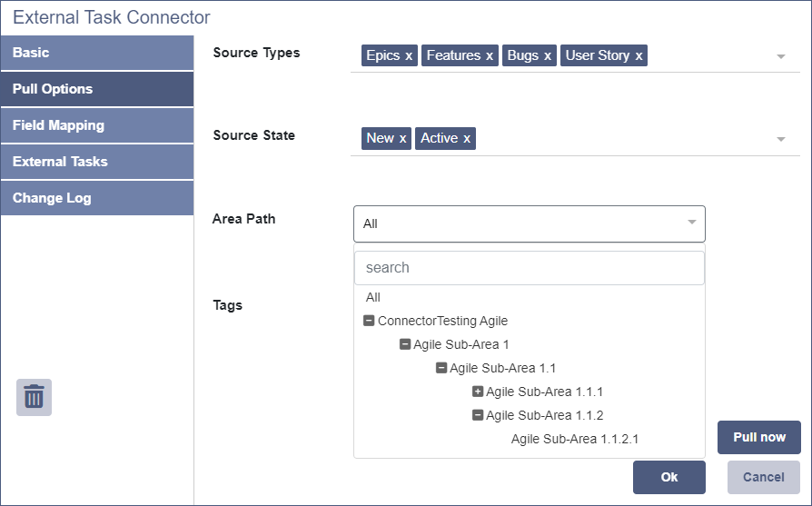Screen dimensions: 812x506
Task: Click the trash delete icon
Action: click(34, 397)
